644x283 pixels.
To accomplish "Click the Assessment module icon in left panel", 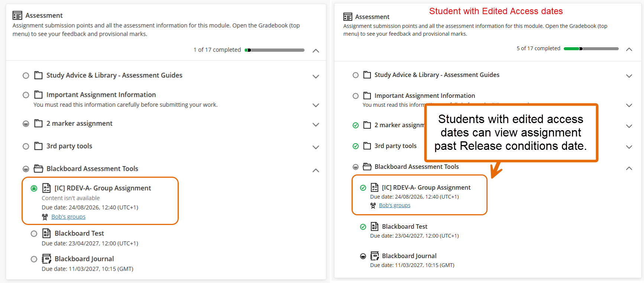I will click(x=17, y=15).
